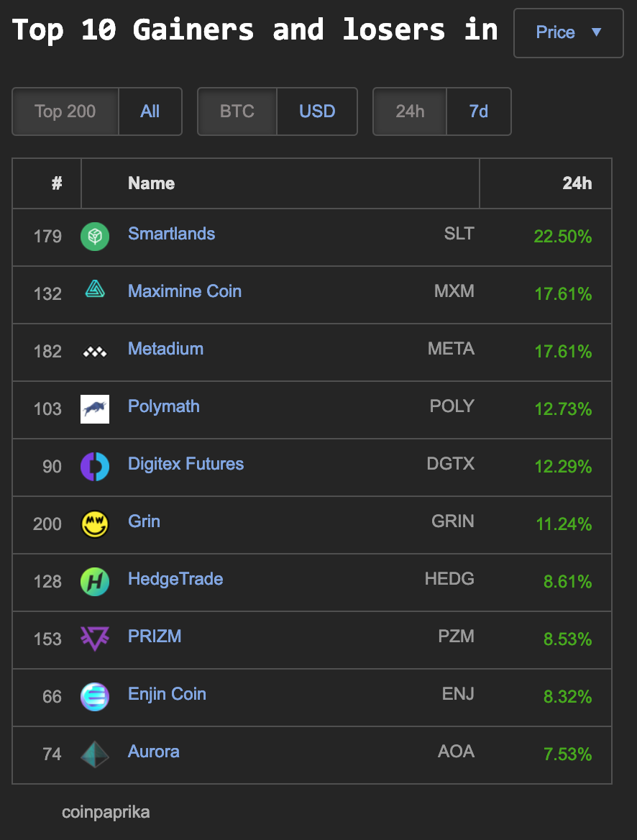Click the Maximine Coin triangle logo
637x840 pixels.
pos(95,289)
